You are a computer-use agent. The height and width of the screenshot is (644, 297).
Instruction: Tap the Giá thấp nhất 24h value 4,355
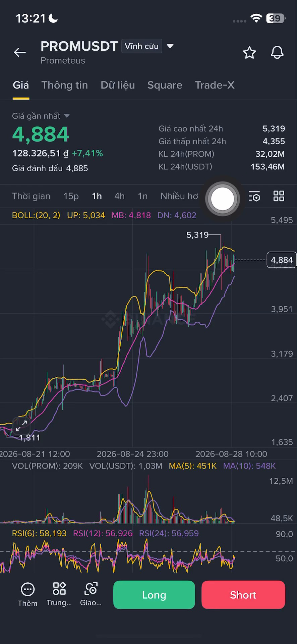[x=274, y=141]
